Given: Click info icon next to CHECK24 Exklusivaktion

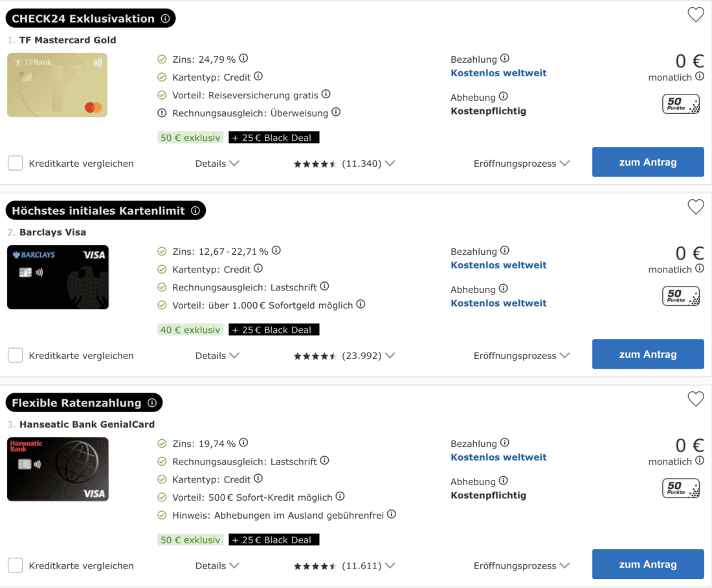Looking at the screenshot, I should click(165, 19).
